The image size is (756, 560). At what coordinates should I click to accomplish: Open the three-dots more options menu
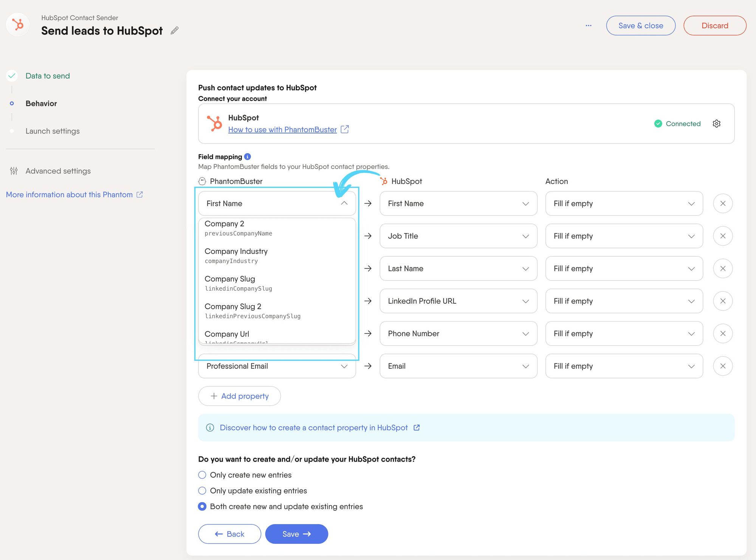[589, 26]
